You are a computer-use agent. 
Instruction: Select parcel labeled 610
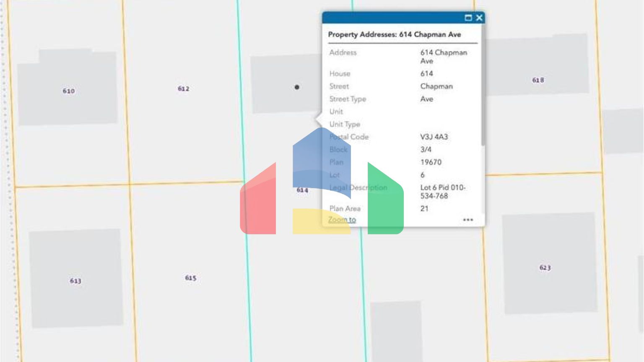69,91
